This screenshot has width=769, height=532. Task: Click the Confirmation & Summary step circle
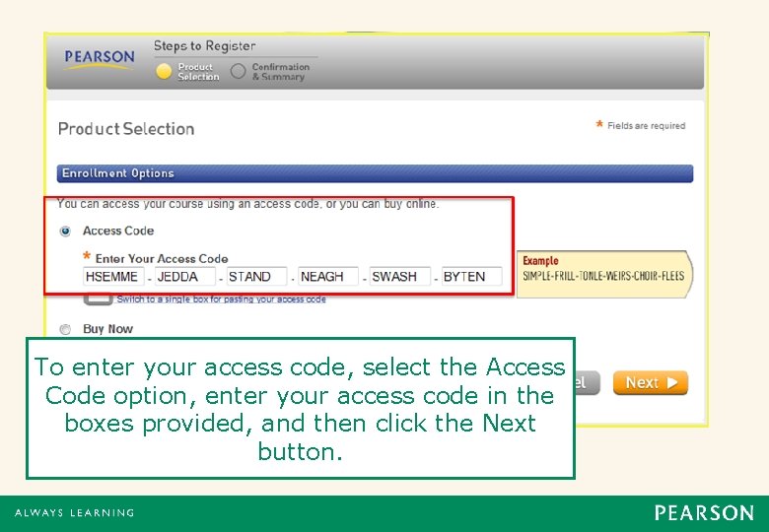(239, 72)
